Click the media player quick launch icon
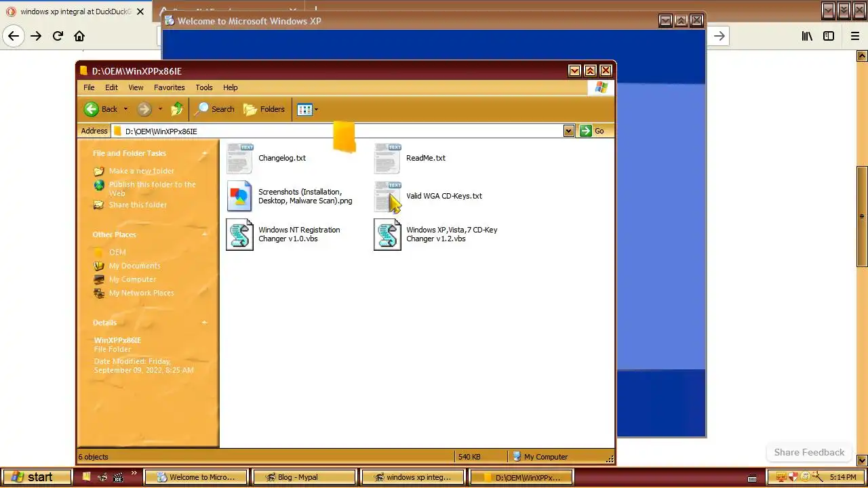Screen dimensions: 868x488 click(x=118, y=477)
